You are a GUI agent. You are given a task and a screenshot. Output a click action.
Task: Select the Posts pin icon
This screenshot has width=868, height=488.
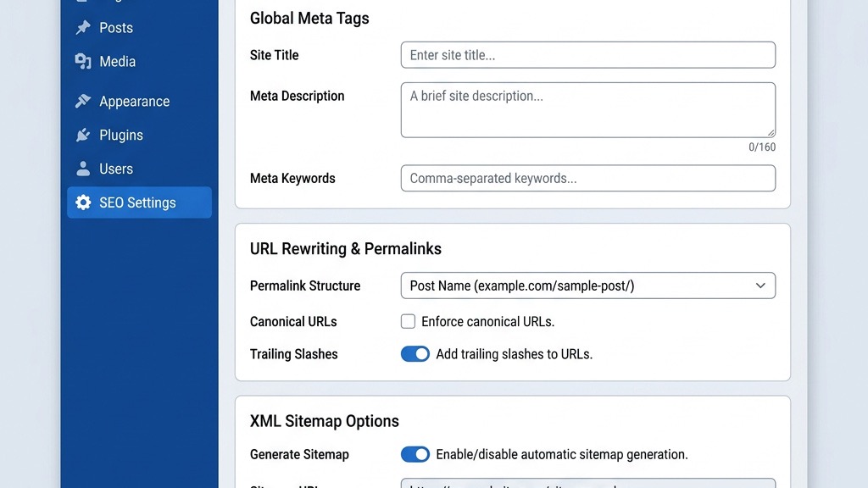84,27
